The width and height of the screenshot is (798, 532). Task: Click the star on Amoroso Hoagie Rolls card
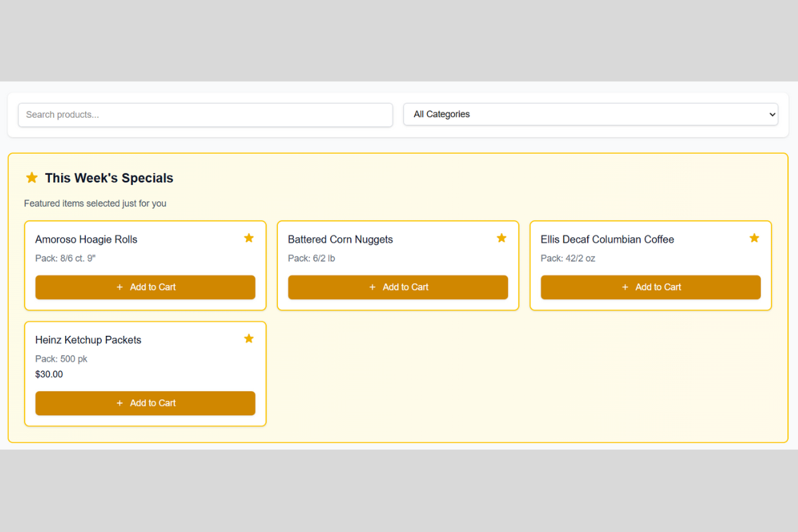[249, 237]
